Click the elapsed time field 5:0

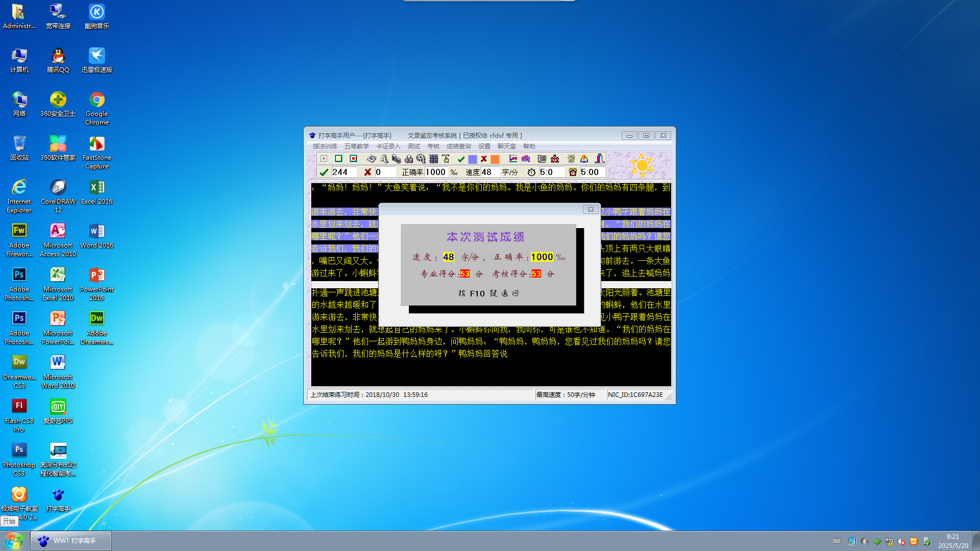pos(551,172)
